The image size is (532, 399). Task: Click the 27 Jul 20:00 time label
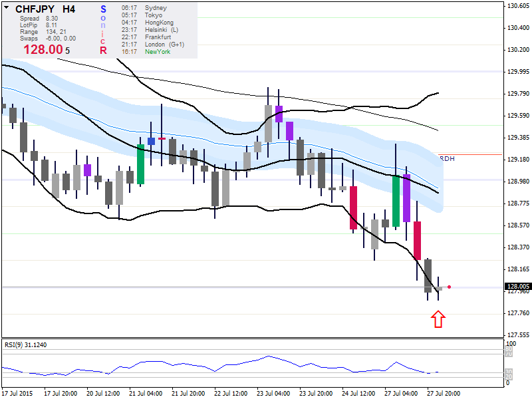[x=444, y=393]
